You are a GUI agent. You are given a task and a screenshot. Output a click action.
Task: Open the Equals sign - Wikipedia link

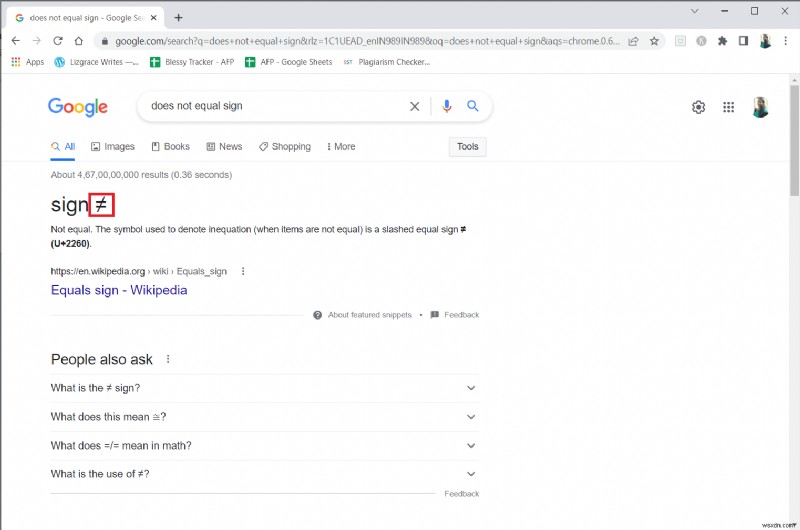click(x=119, y=290)
